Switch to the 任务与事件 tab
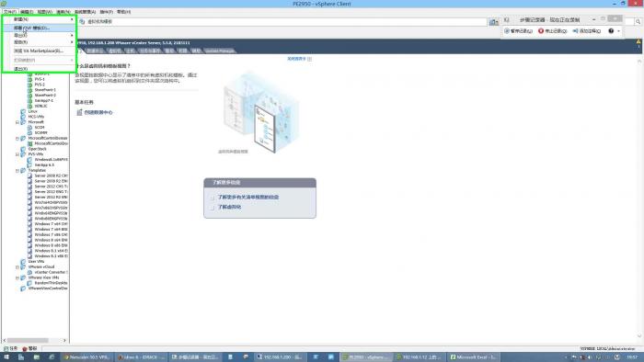The image size is (644, 362). pyautogui.click(x=149, y=51)
